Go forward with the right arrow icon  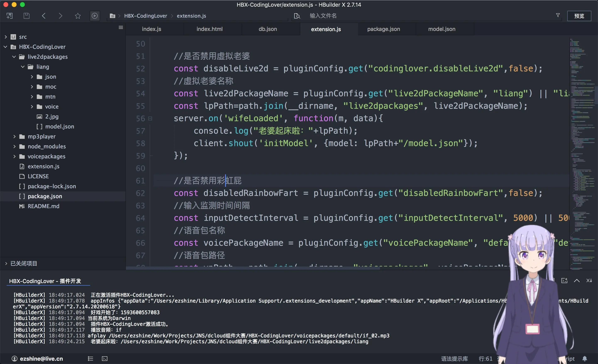tap(60, 16)
